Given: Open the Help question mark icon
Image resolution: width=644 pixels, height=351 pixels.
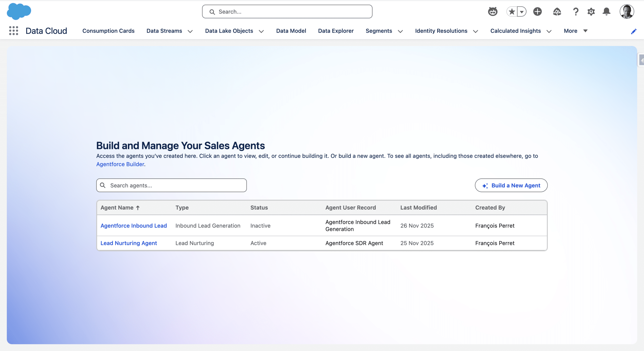Looking at the screenshot, I should point(576,12).
